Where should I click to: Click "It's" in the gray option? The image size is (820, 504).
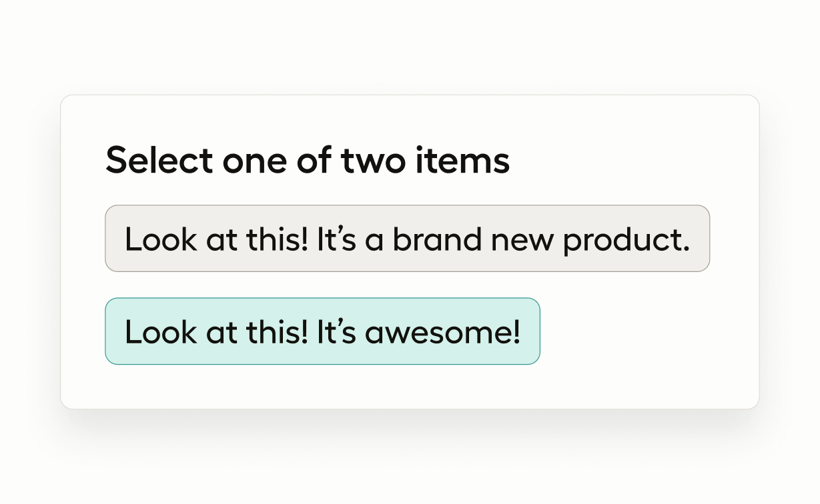[337, 239]
